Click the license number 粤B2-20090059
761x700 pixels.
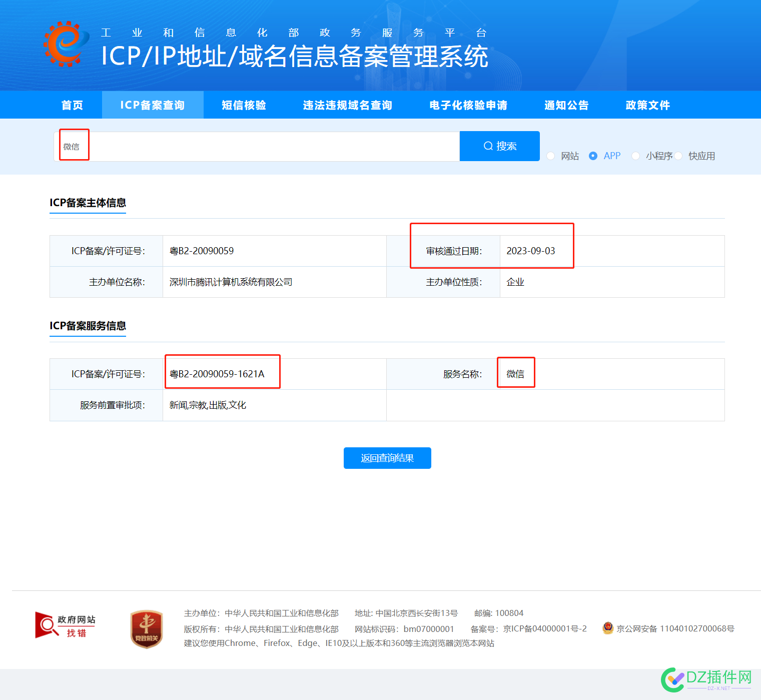(x=202, y=251)
